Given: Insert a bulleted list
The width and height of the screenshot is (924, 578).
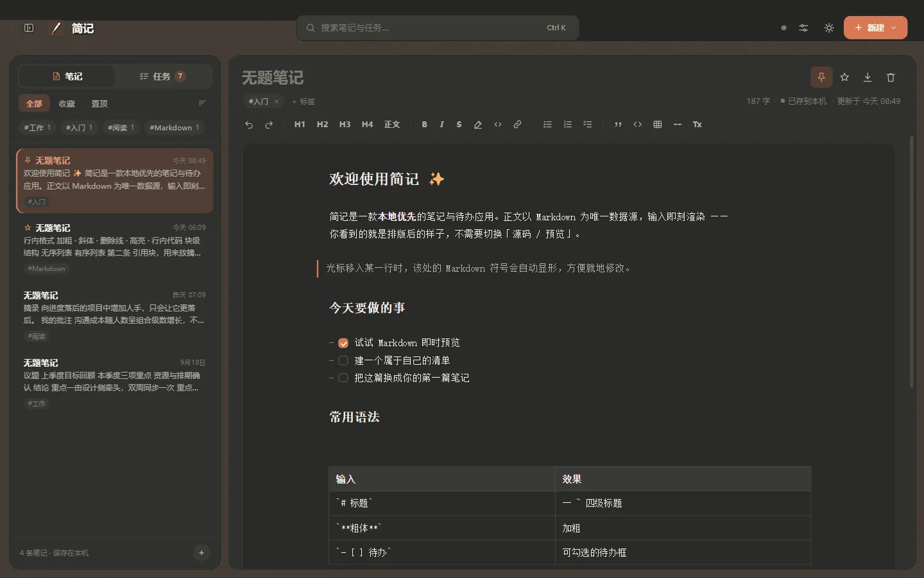Looking at the screenshot, I should coord(547,125).
